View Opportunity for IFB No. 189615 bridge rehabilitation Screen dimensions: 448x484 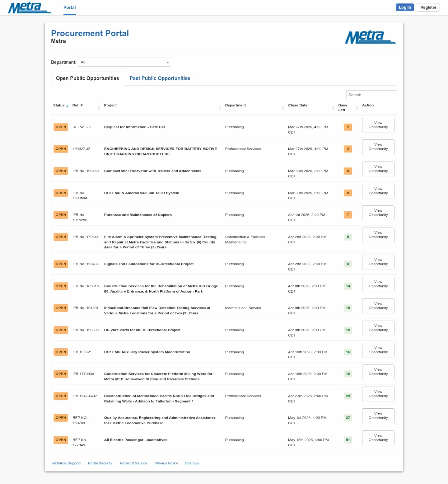[378, 284]
